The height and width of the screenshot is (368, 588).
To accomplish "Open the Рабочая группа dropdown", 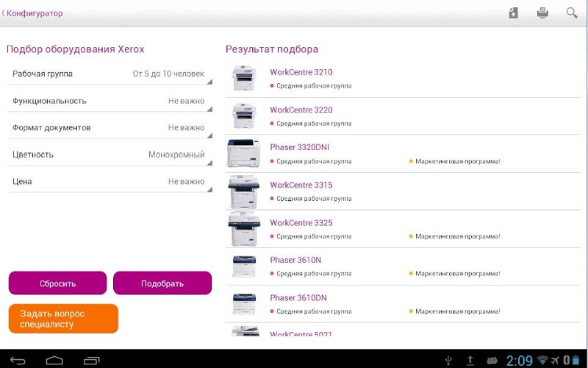I will 110,74.
